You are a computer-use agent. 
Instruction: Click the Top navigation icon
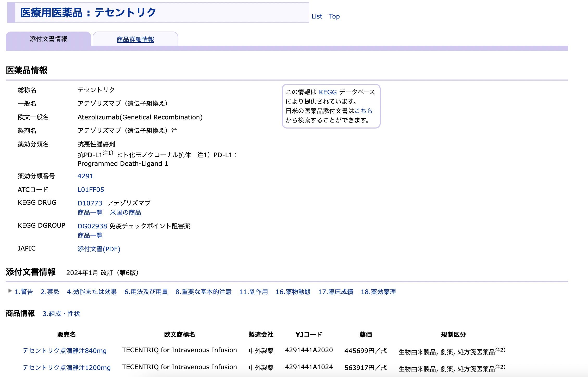pyautogui.click(x=336, y=16)
